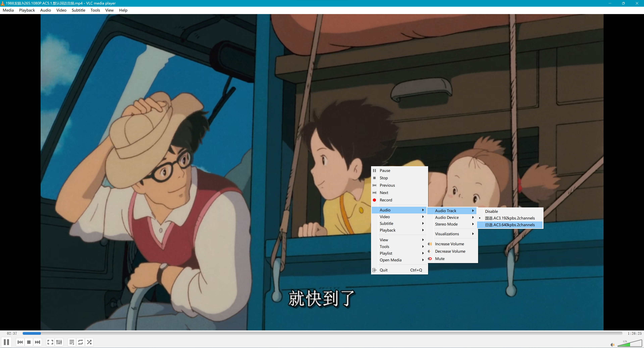Expand the Stereo Mode submenu

(x=452, y=224)
